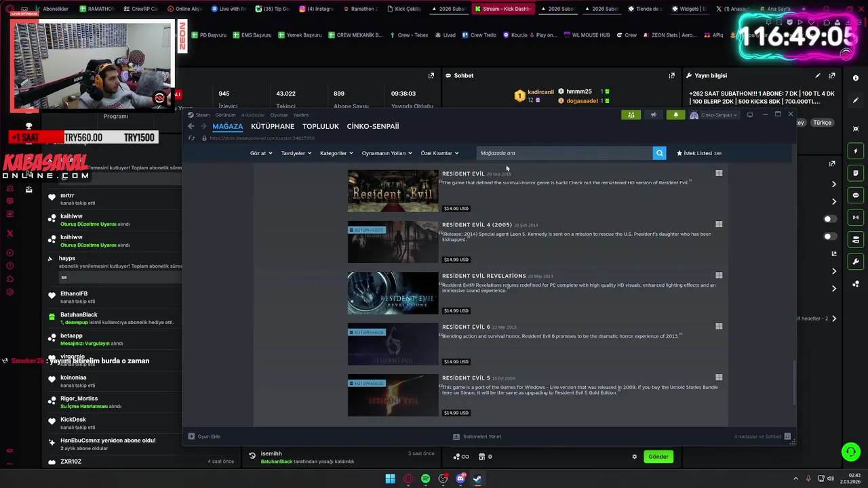Open Spotify from the taskbar
This screenshot has width=868, height=488.
[425, 479]
